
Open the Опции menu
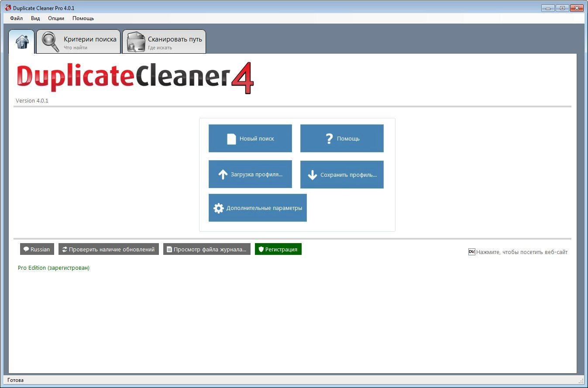(x=56, y=18)
